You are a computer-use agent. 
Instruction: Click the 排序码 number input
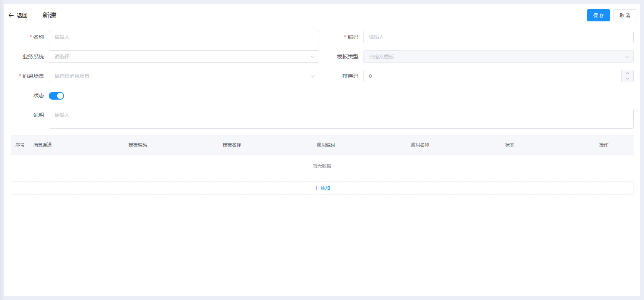click(x=492, y=76)
